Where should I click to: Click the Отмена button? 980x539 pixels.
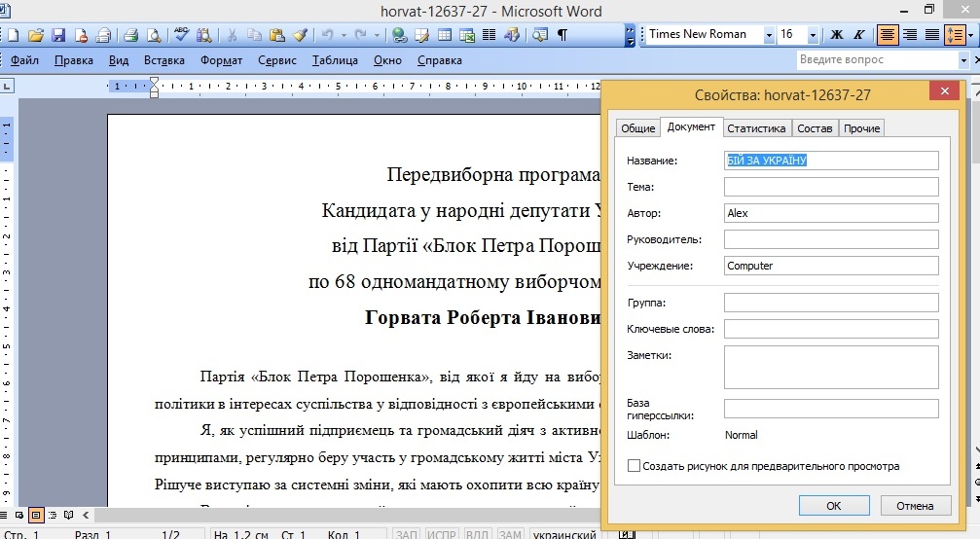tap(916, 505)
